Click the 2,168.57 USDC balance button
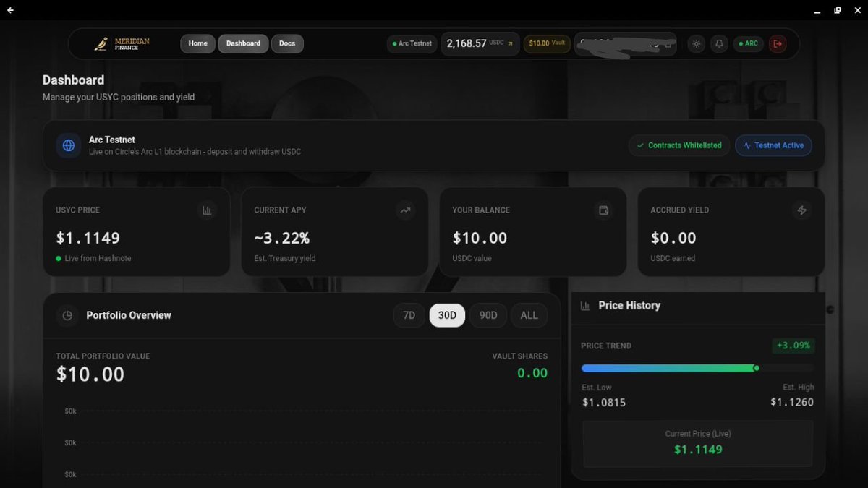The height and width of the screenshot is (488, 868). coord(480,43)
